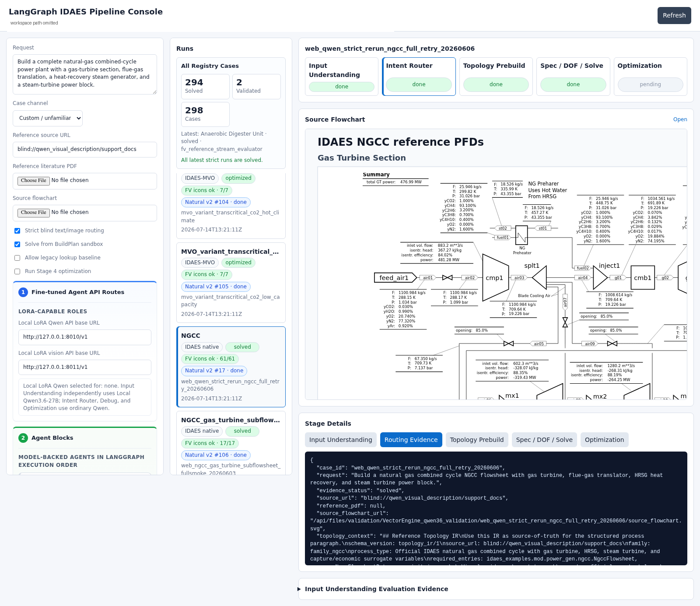Click the 2 Validated counter tile
This screenshot has width=700, height=606.
[256, 87]
